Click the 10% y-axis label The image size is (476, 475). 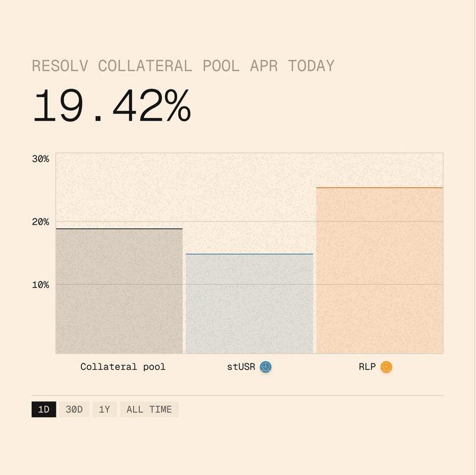coord(40,284)
